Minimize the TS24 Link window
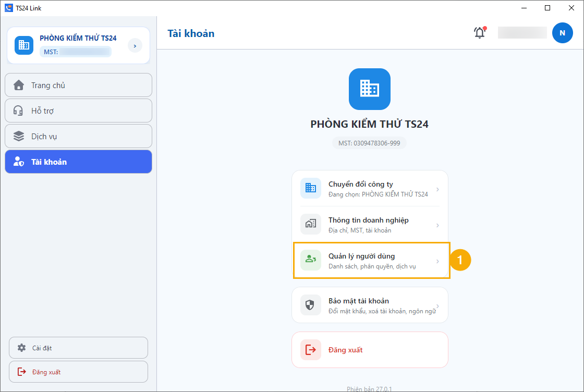The height and width of the screenshot is (392, 584). [x=524, y=8]
